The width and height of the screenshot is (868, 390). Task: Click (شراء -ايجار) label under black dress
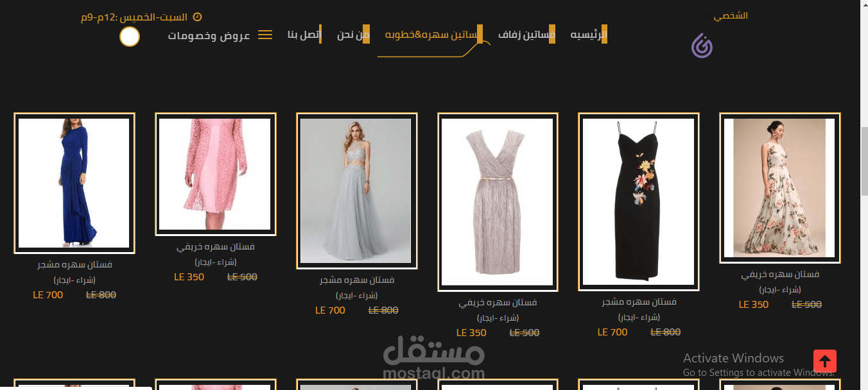pos(639,317)
